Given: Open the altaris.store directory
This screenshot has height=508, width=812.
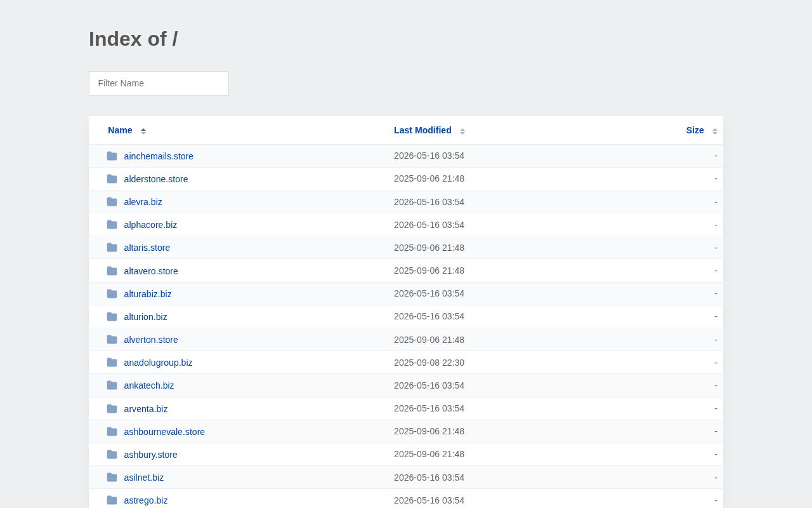Looking at the screenshot, I should (147, 248).
